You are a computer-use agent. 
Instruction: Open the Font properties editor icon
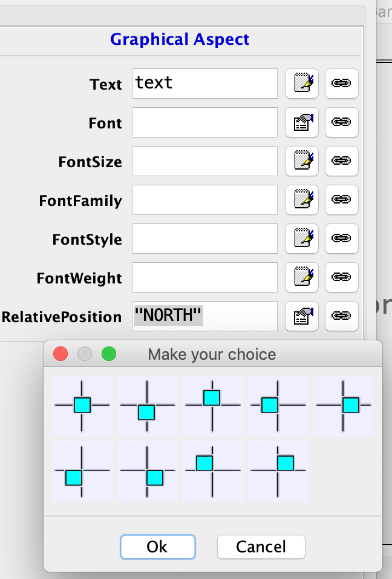click(301, 122)
